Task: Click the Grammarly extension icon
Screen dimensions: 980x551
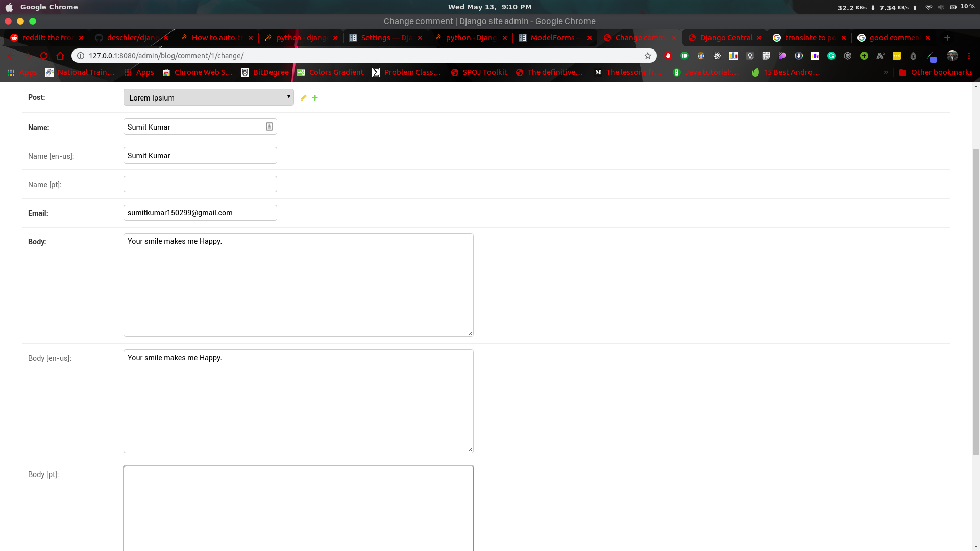Action: 831,56
